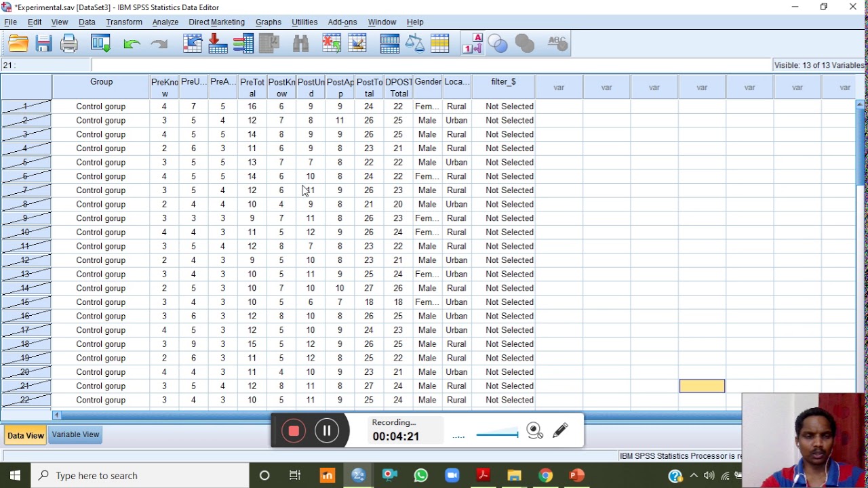The width and height of the screenshot is (868, 488).
Task: Click the Print toolbar icon
Action: [x=69, y=44]
